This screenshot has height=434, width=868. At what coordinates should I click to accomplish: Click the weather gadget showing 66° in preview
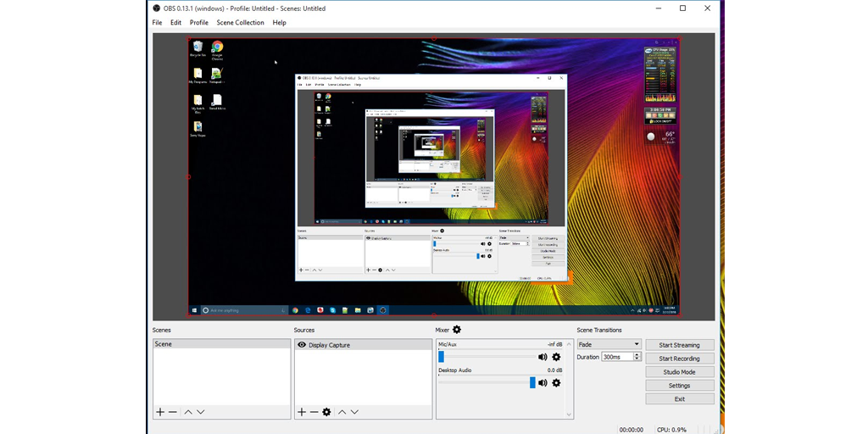(661, 137)
